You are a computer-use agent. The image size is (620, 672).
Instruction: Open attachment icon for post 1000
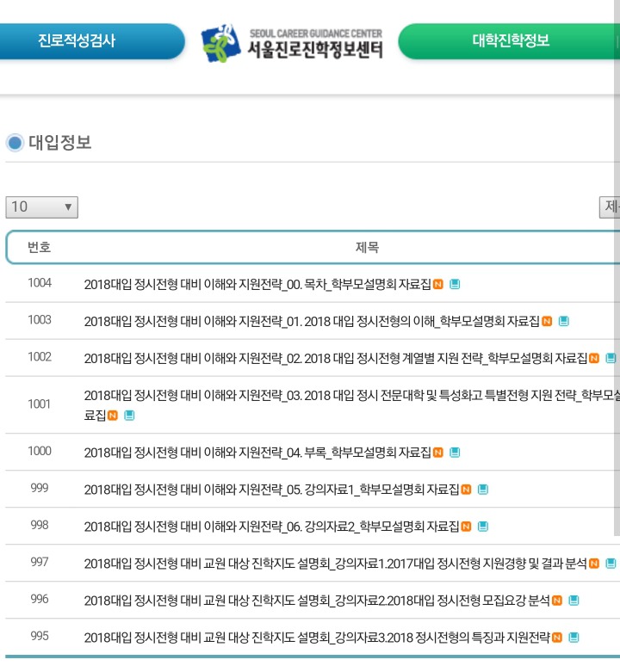(x=455, y=453)
